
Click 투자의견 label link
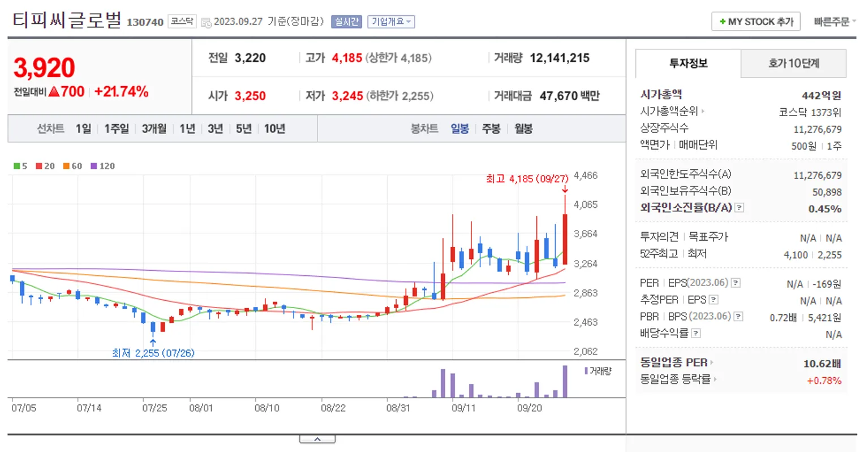pyautogui.click(x=659, y=237)
